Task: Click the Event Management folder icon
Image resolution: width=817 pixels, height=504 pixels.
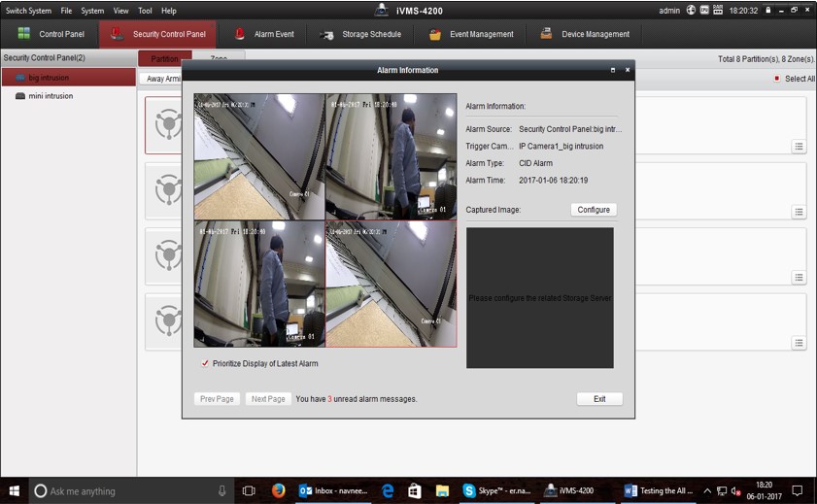Action: [434, 34]
